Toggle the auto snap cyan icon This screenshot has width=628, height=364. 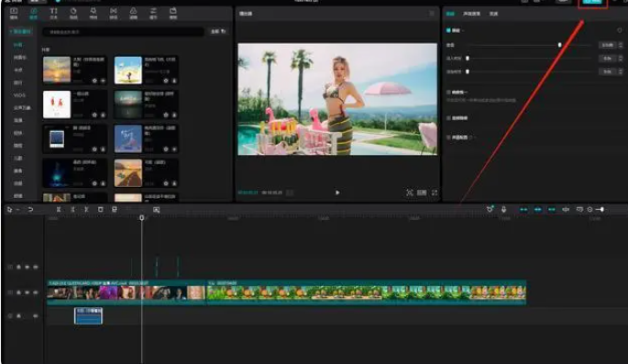click(537, 209)
